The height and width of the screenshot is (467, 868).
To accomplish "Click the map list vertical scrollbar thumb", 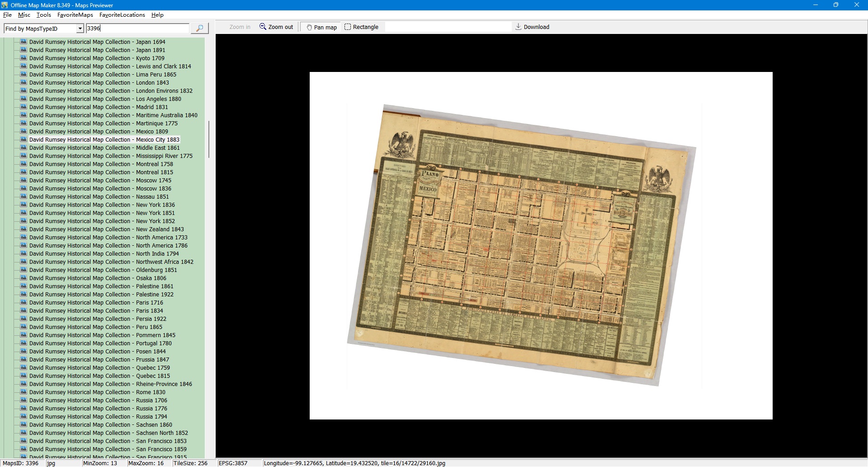I will point(208,139).
